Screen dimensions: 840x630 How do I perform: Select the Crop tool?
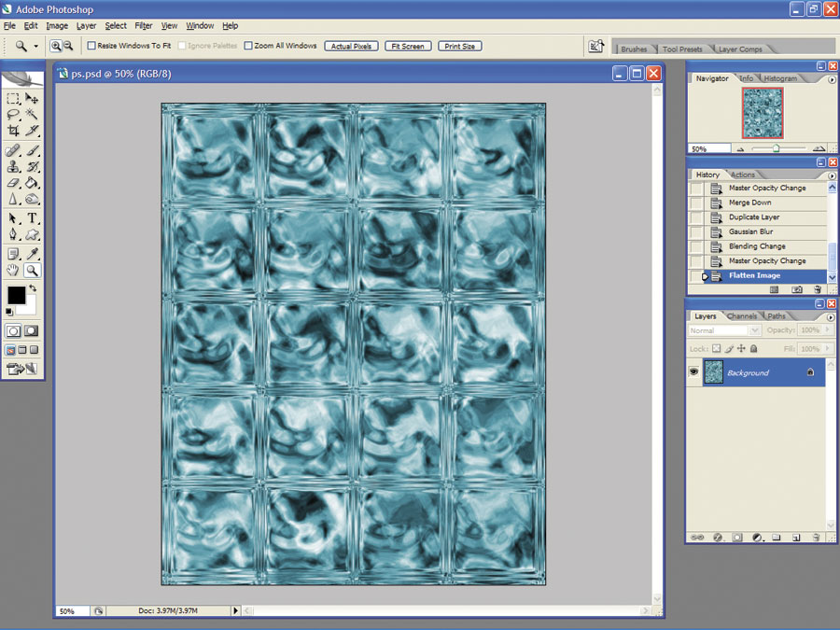click(13, 130)
